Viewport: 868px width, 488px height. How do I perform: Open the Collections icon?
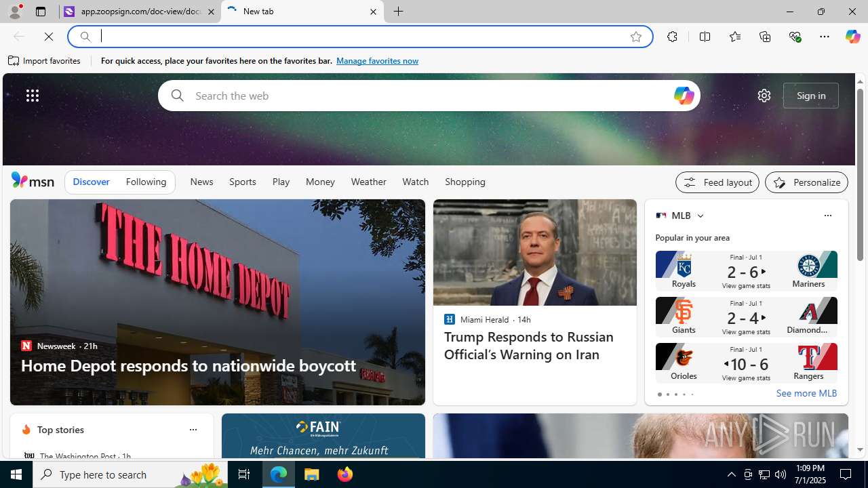coord(765,37)
